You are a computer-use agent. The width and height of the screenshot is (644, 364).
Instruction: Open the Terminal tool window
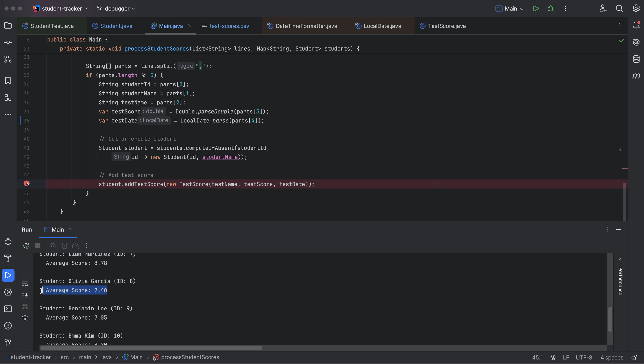coord(8,309)
